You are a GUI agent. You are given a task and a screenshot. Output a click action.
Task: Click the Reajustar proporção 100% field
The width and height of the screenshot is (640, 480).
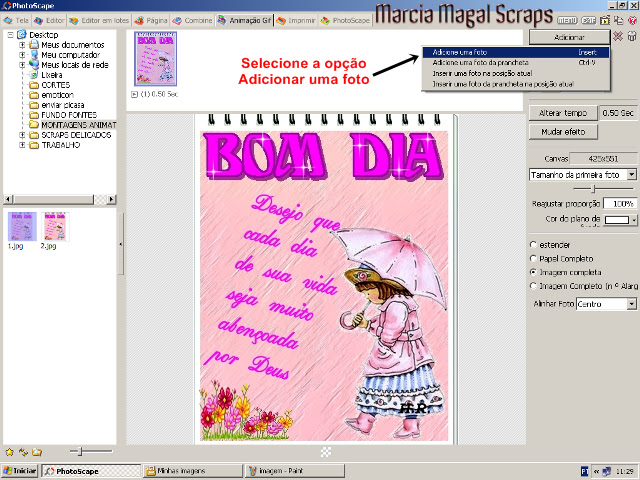pos(620,203)
